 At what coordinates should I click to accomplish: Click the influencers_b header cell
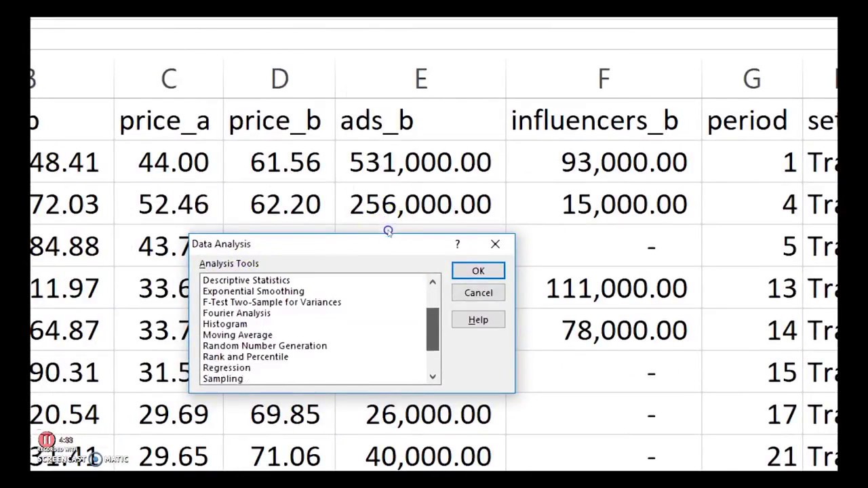point(594,121)
